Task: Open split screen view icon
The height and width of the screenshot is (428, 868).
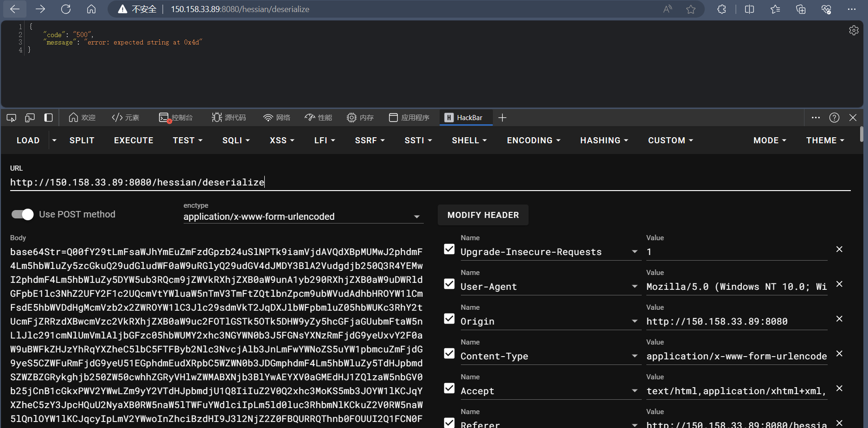Action: pyautogui.click(x=749, y=9)
